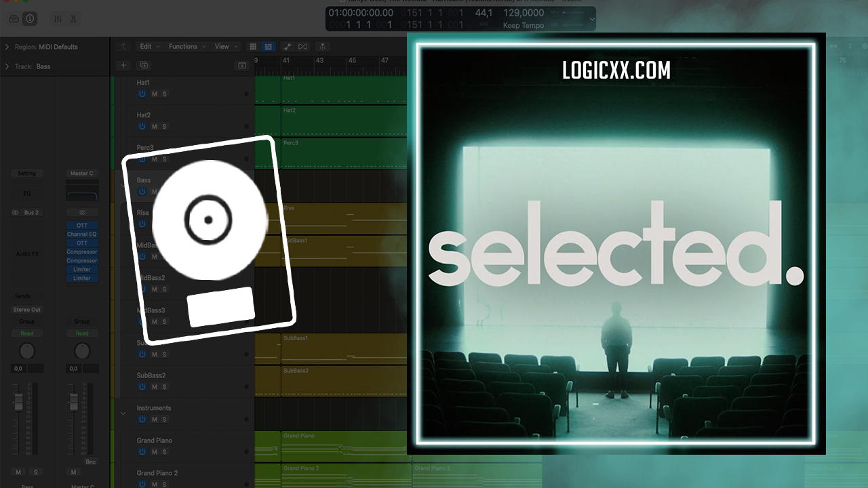The image size is (868, 488).
Task: Open the Library panel icon
Action: point(14,19)
